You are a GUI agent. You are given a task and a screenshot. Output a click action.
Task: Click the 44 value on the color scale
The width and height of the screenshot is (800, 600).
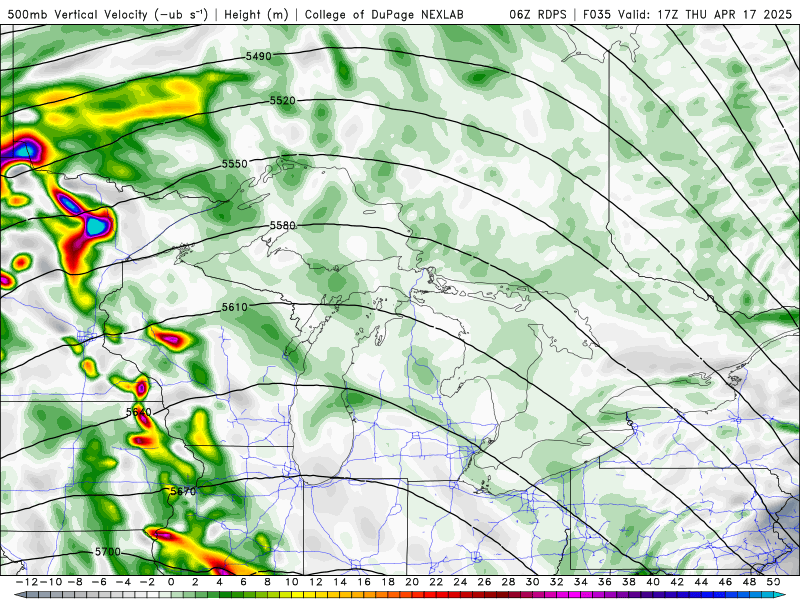(x=701, y=582)
